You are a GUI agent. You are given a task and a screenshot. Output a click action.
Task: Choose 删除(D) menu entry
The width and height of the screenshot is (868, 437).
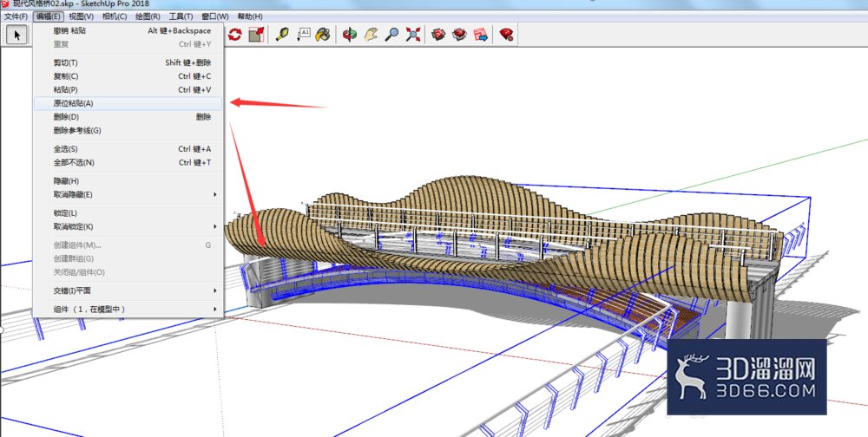coord(128,117)
